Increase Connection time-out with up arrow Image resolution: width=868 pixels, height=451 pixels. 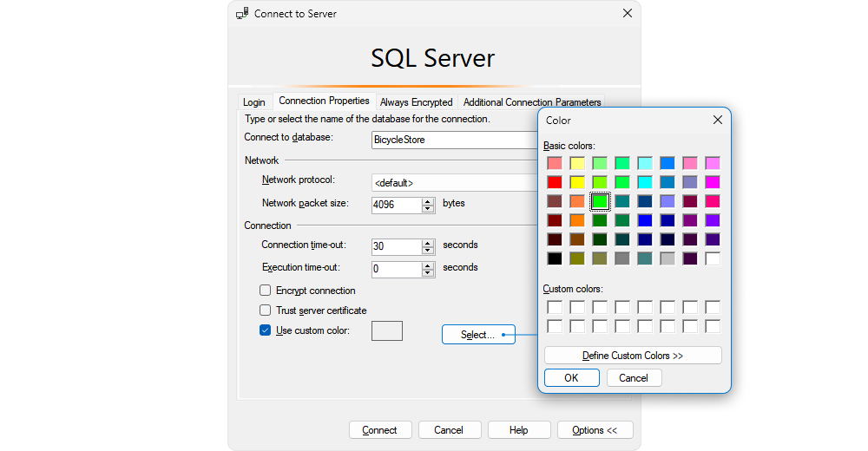pyautogui.click(x=427, y=243)
